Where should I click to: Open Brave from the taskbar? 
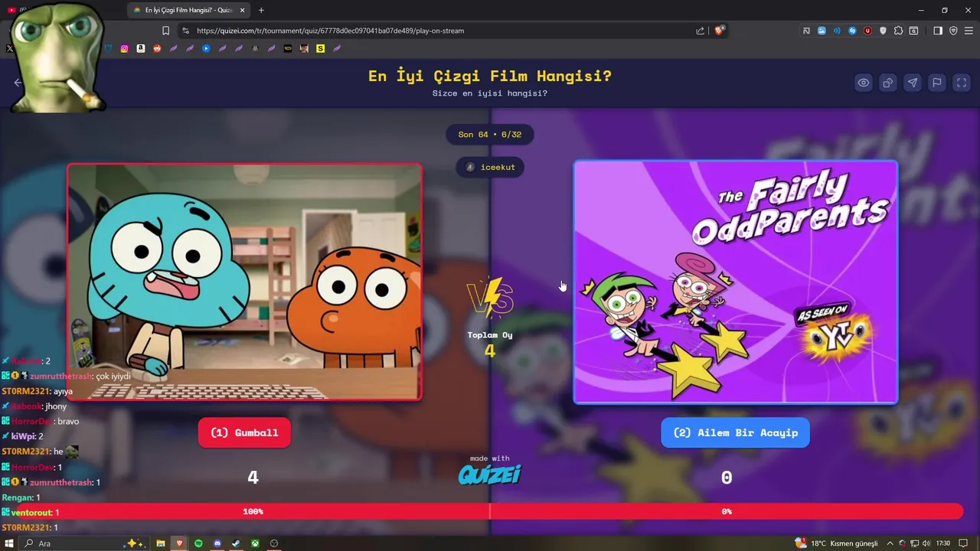(x=180, y=543)
